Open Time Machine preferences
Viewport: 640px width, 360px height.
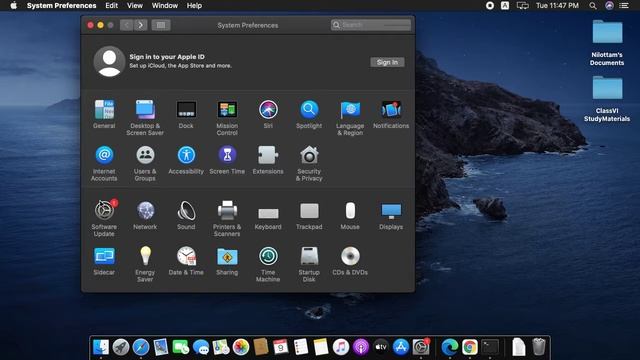tap(268, 264)
